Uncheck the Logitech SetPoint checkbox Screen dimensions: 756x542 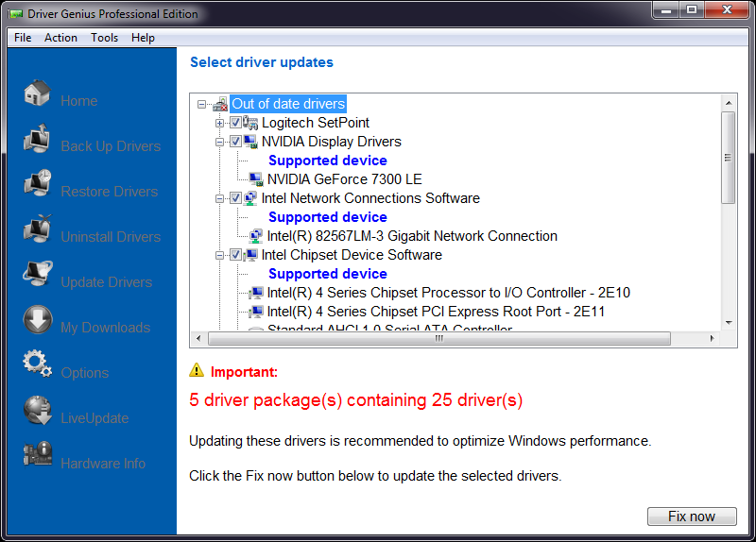tap(235, 123)
